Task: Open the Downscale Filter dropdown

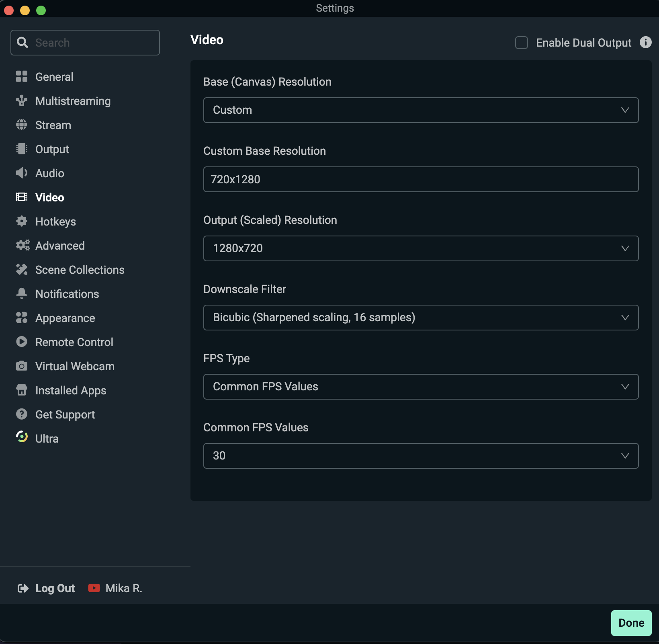Action: click(x=421, y=318)
